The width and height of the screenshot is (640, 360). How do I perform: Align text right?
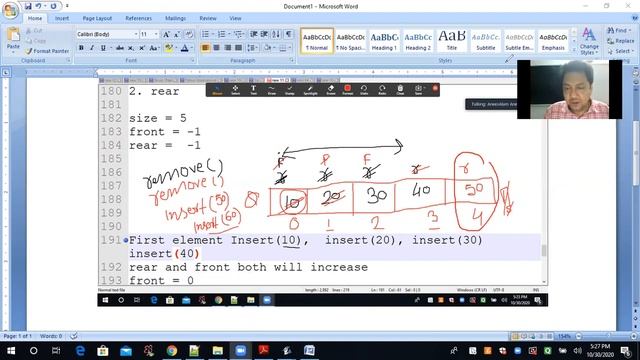pos(227,48)
